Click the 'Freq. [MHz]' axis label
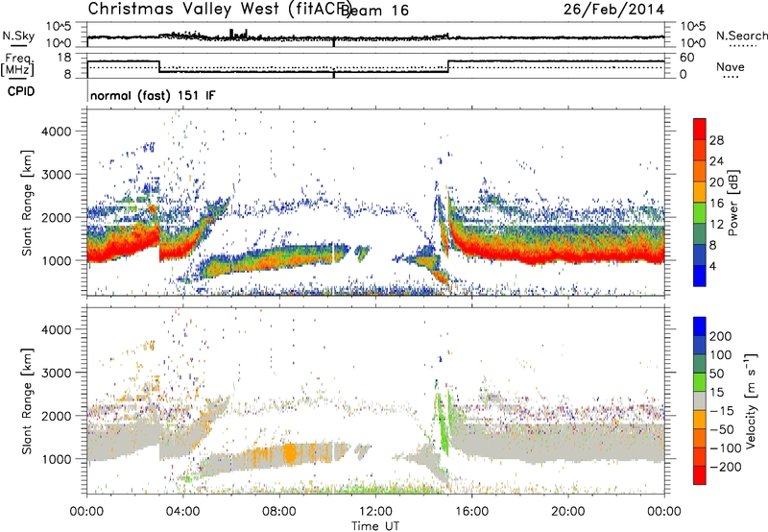The width and height of the screenshot is (768, 532). 17,64
